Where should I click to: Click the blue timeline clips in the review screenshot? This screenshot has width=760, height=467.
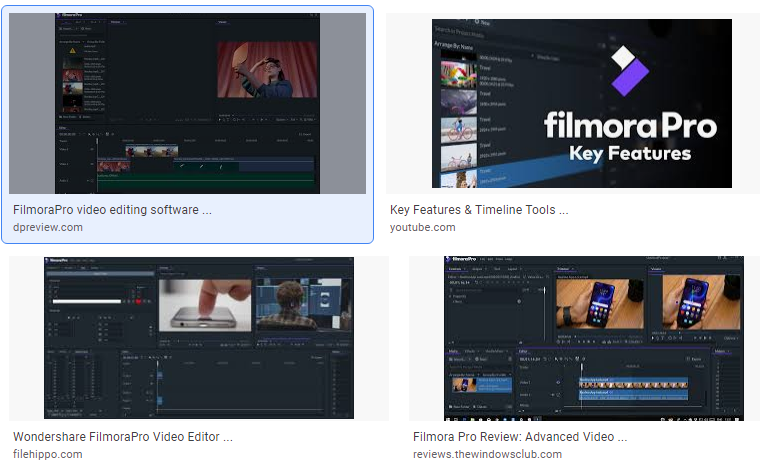coord(633,388)
